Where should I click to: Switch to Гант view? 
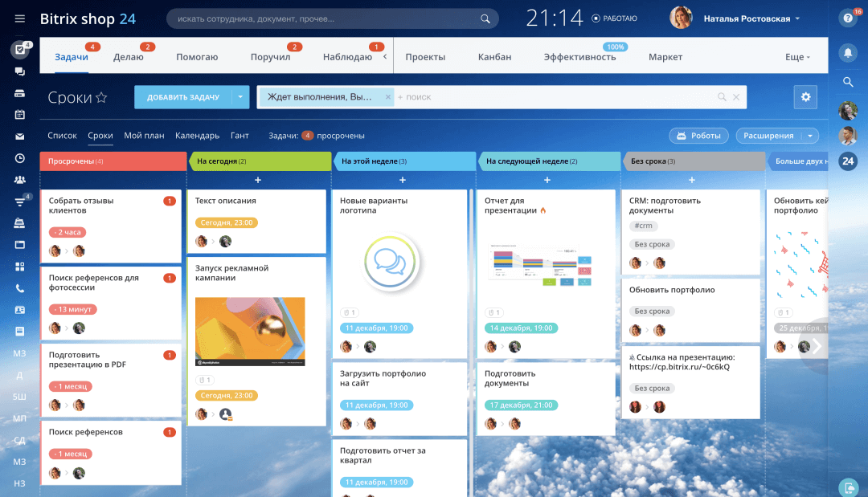coord(240,136)
